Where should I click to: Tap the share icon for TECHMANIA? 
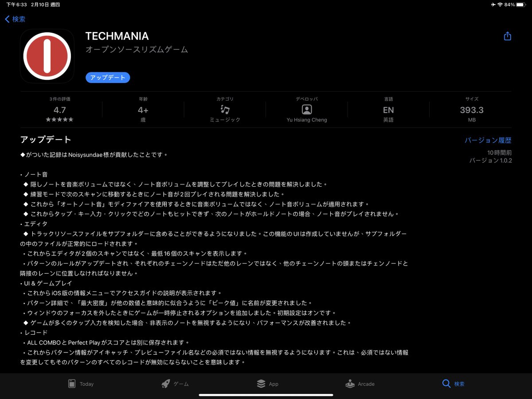tap(508, 36)
